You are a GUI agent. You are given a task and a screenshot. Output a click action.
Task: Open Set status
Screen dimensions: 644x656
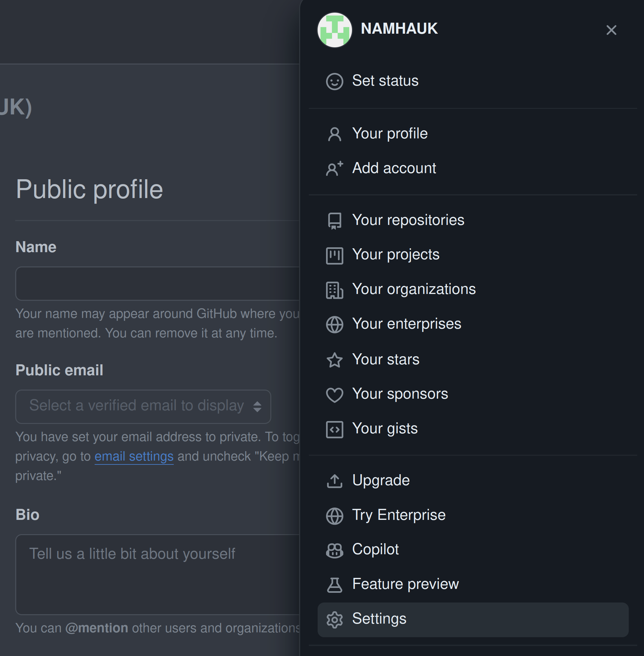[x=473, y=81]
